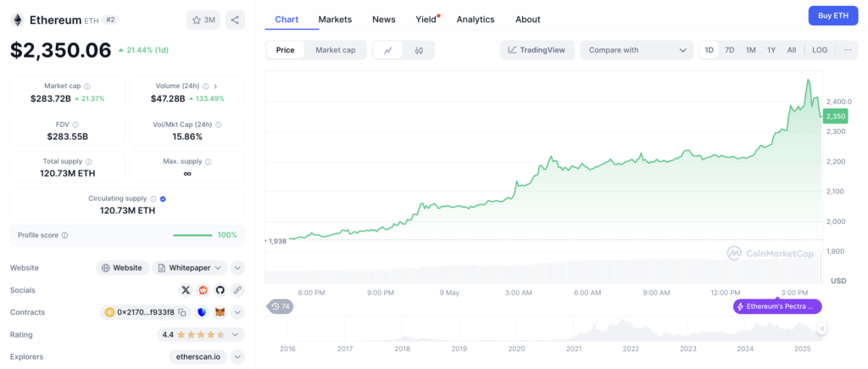Click info icon beside Max. supply

(209, 162)
